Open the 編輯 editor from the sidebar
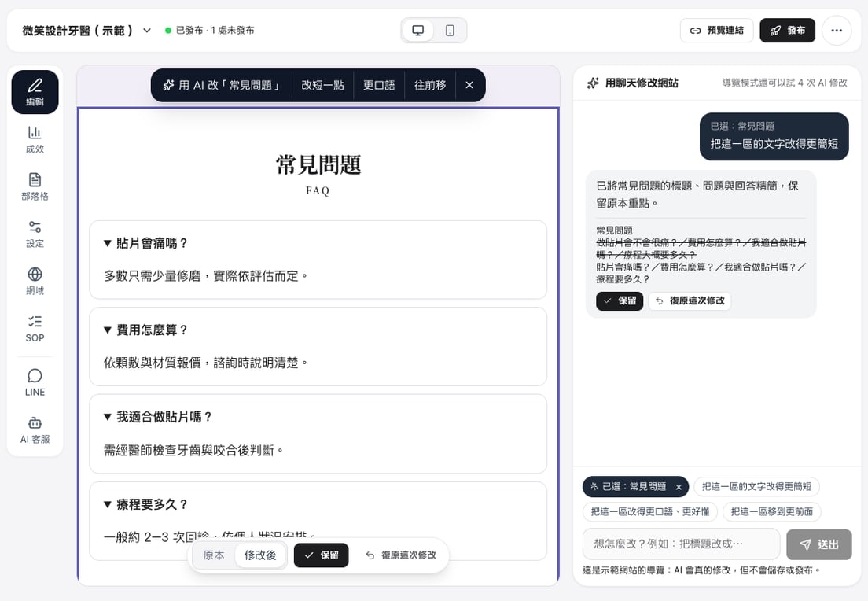This screenshot has width=868, height=601. pos(35,92)
